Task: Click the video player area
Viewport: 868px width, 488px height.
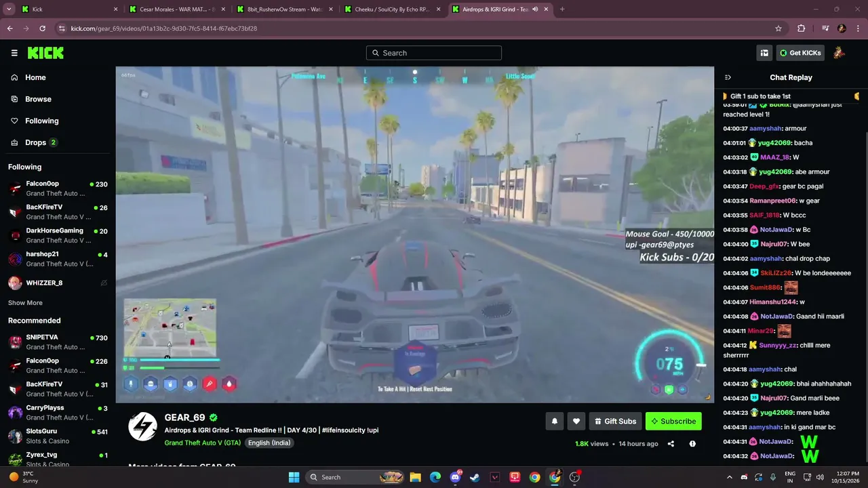Action: [414, 234]
